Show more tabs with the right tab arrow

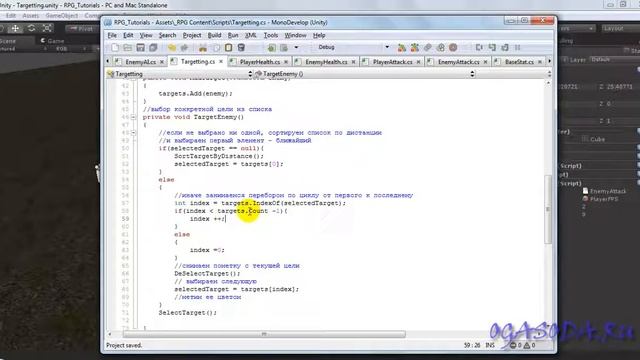point(550,61)
